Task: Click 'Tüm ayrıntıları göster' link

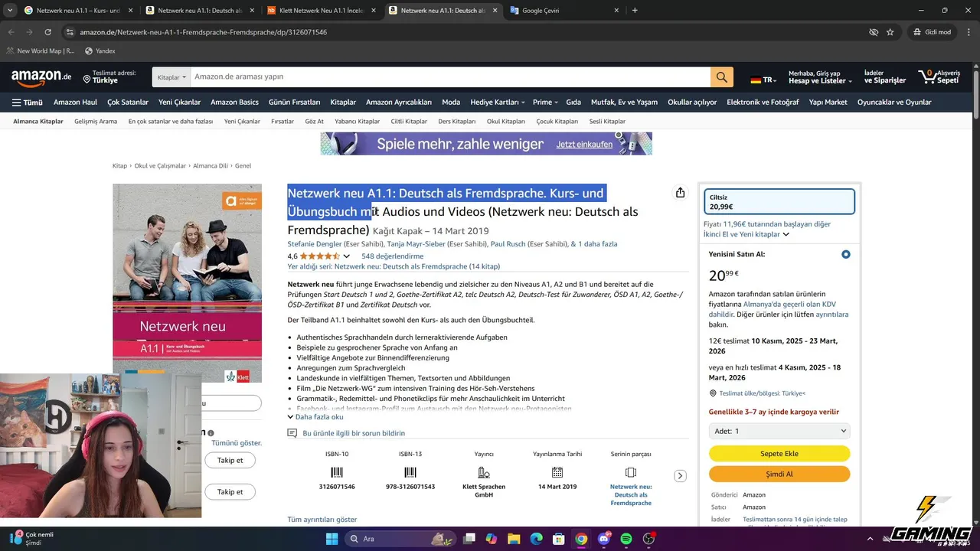Action: [x=322, y=520]
